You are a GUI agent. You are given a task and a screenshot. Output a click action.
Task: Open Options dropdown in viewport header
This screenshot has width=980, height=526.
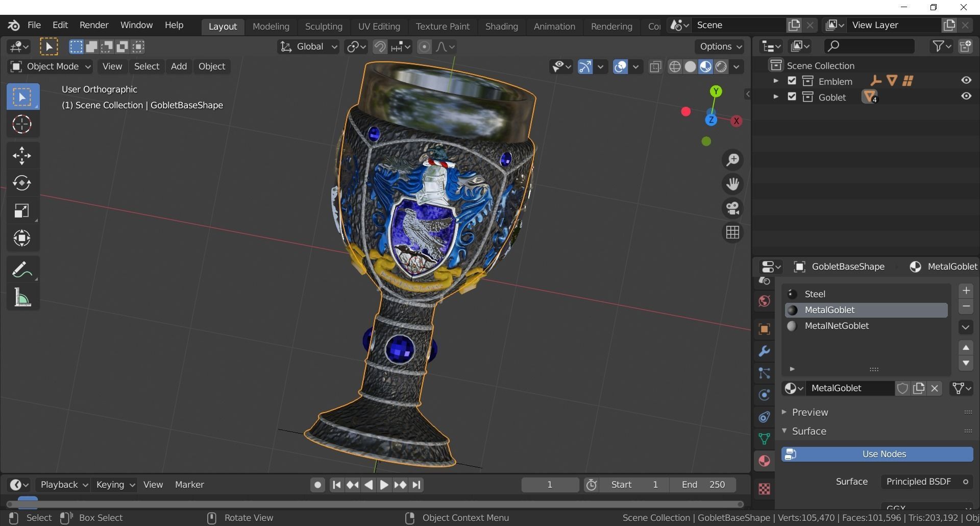point(720,46)
